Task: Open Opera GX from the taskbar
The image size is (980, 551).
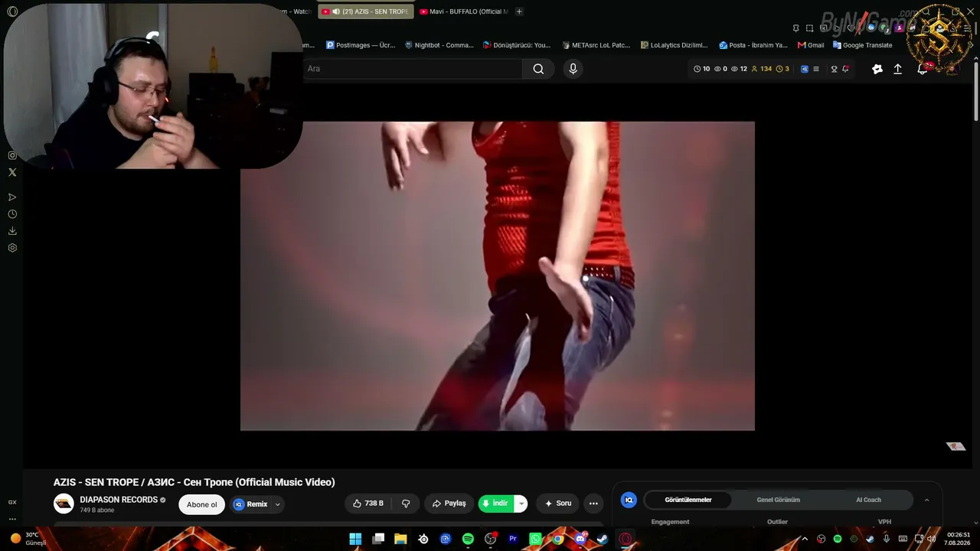Action: tap(626, 539)
